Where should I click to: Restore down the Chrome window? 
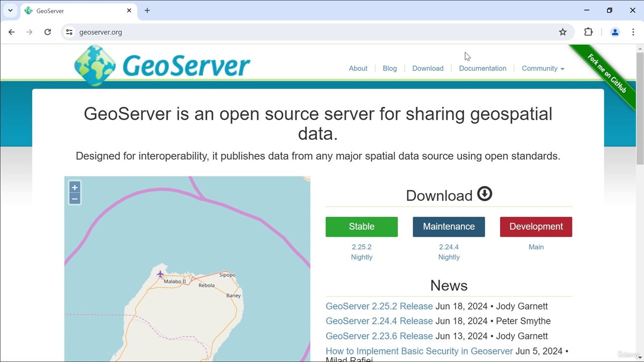[610, 11]
